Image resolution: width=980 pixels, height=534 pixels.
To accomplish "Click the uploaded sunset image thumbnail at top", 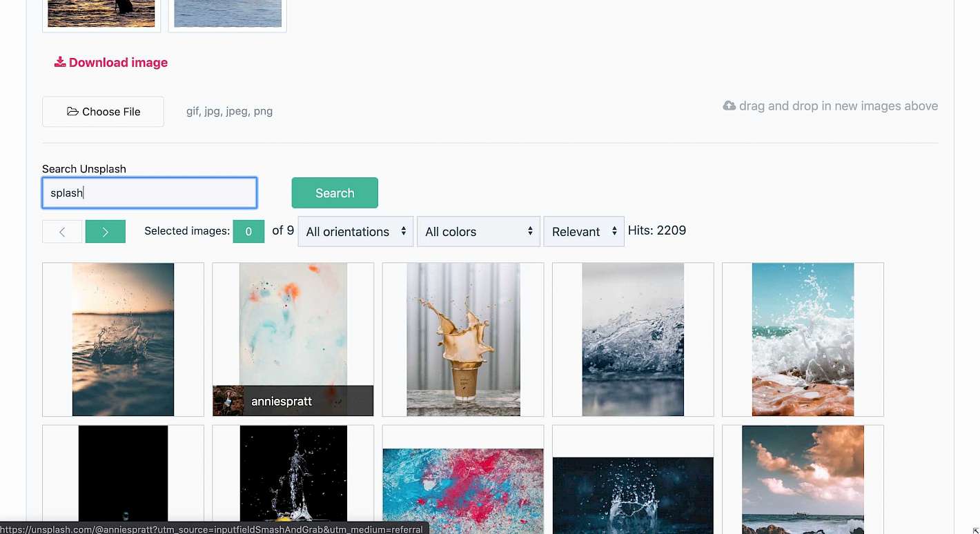I will 101,14.
